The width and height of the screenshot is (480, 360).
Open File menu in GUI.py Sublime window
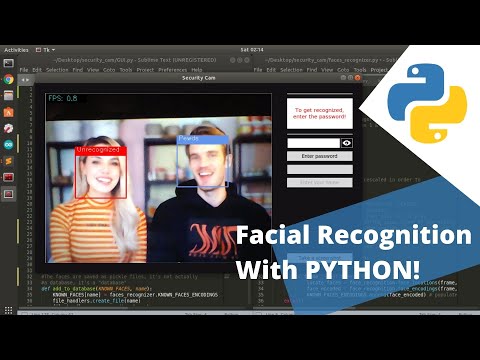pyautogui.click(x=24, y=70)
